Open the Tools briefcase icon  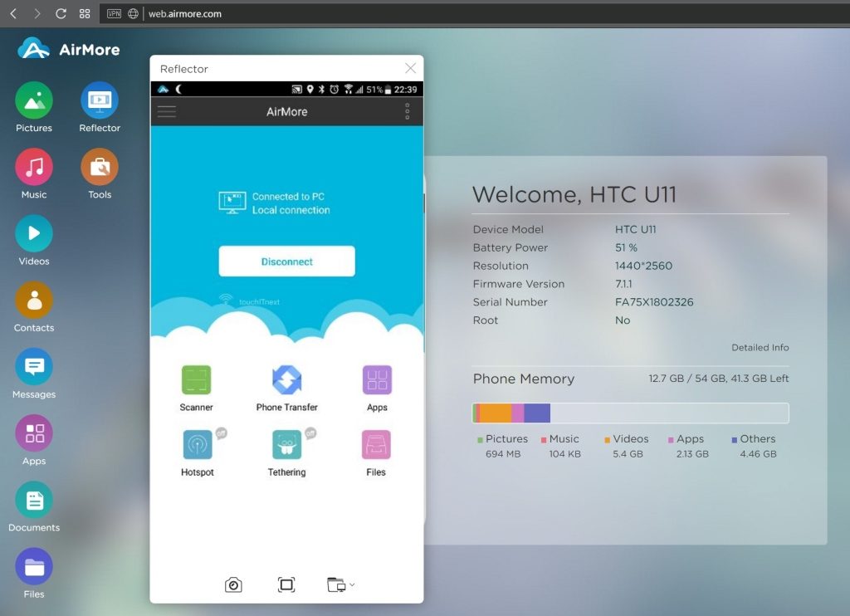click(x=100, y=167)
